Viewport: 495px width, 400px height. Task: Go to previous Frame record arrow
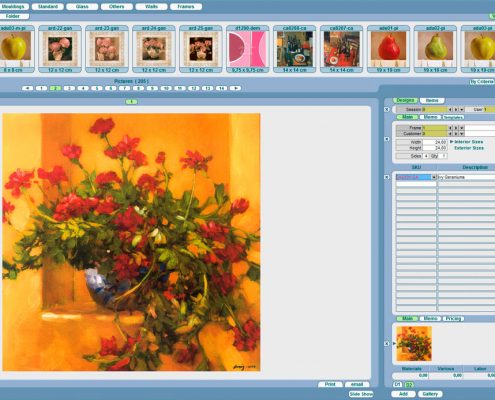click(450, 128)
